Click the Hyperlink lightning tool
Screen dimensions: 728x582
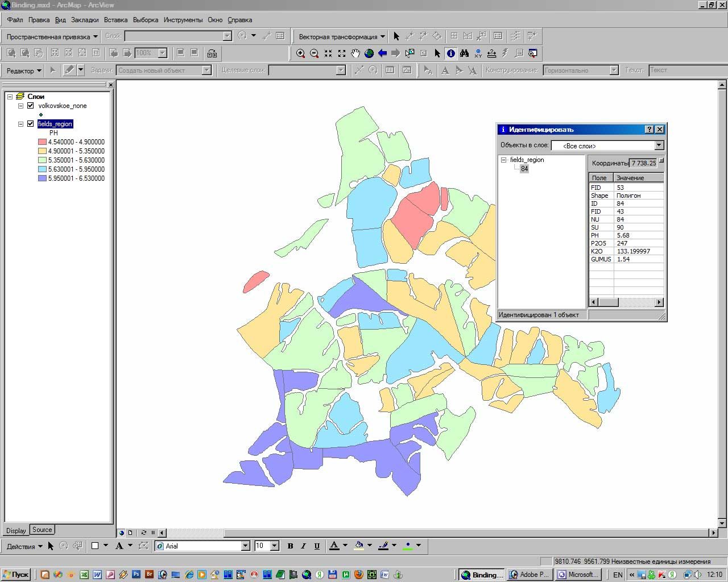click(505, 53)
